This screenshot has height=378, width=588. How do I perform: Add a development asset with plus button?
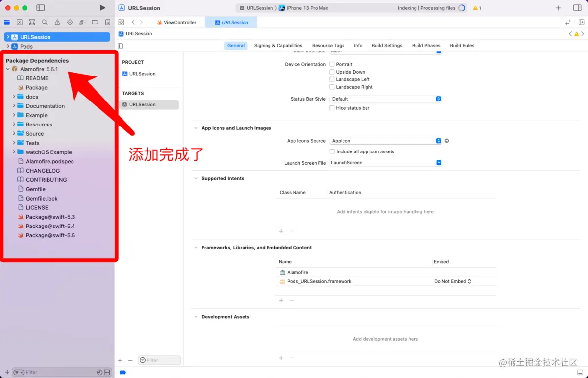pyautogui.click(x=281, y=358)
